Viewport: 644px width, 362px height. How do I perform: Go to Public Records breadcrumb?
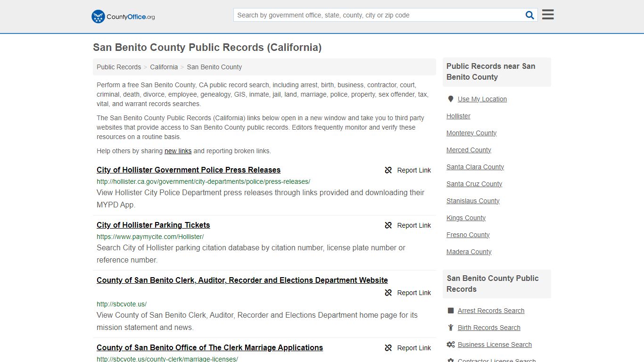click(119, 67)
